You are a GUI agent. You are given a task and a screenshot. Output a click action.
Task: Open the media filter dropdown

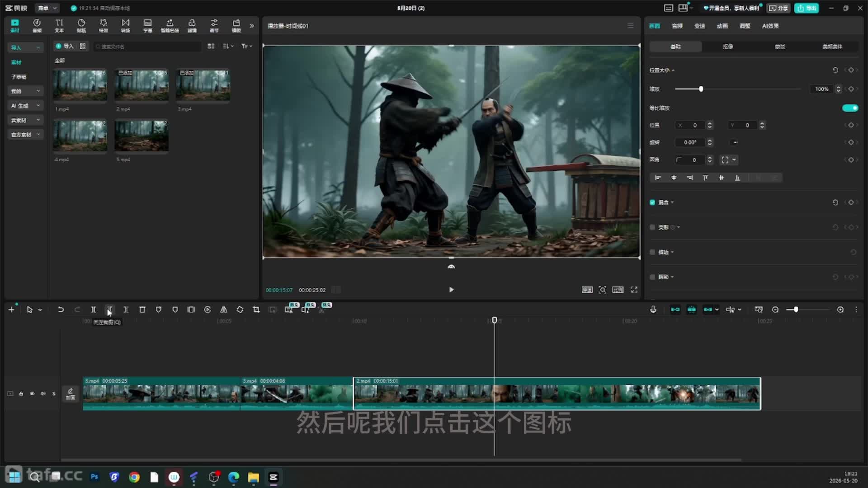[x=247, y=46]
